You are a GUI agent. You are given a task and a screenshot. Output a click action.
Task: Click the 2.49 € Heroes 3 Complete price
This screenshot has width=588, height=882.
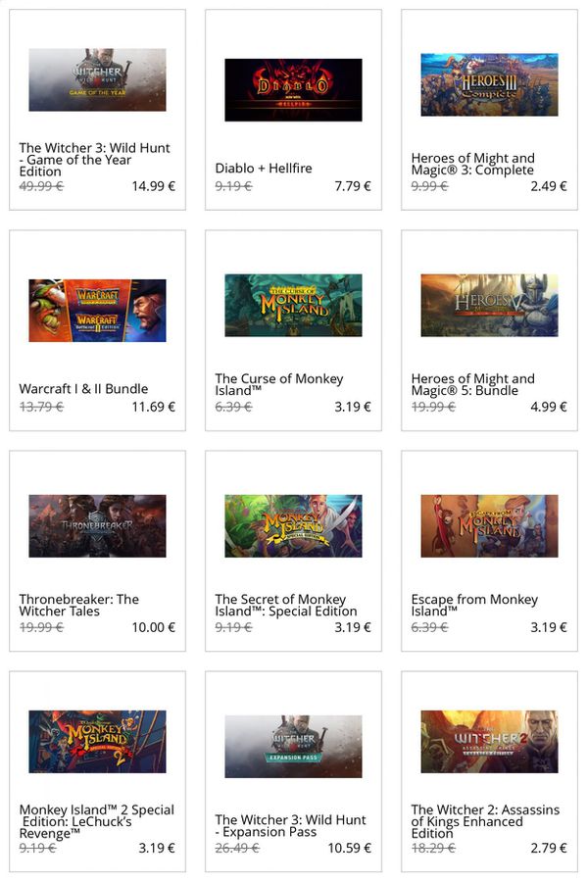click(549, 186)
